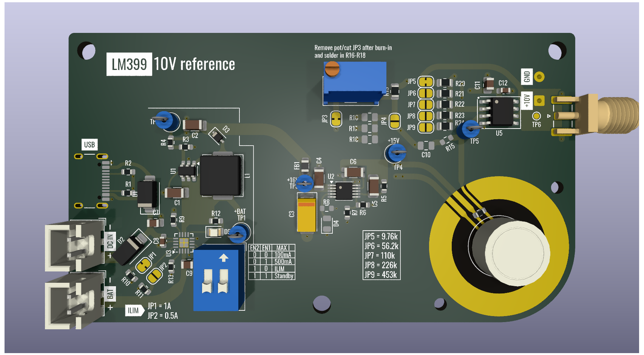Click the GND test pad hole
The height and width of the screenshot is (355, 644).
click(539, 77)
